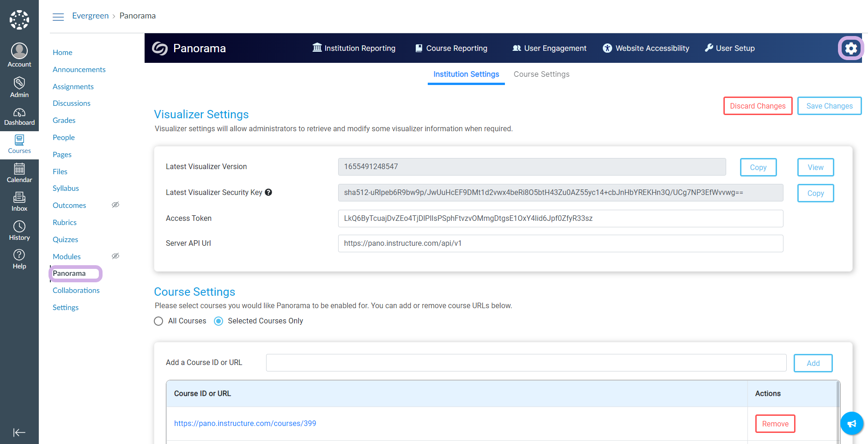
Task: Open User Setup menu
Action: [x=730, y=48]
